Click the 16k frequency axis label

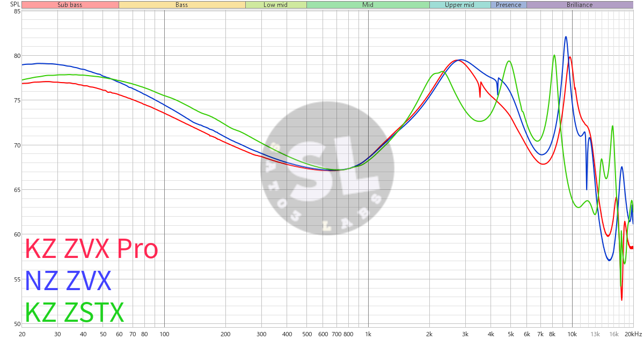[613, 334]
